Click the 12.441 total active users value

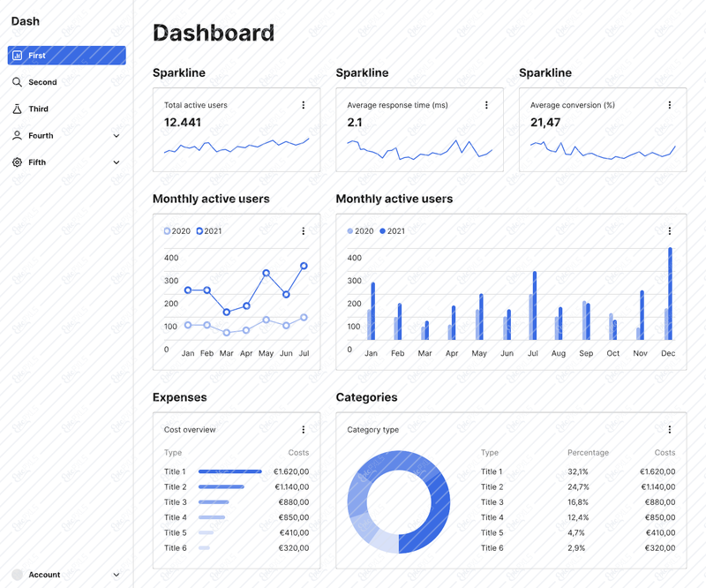click(183, 123)
